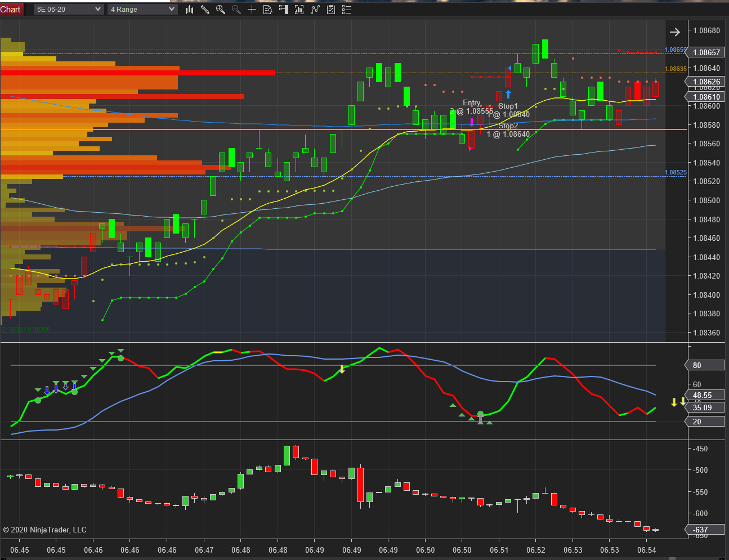Click the zoom in magnifier
The height and width of the screenshot is (560, 729).
[221, 10]
